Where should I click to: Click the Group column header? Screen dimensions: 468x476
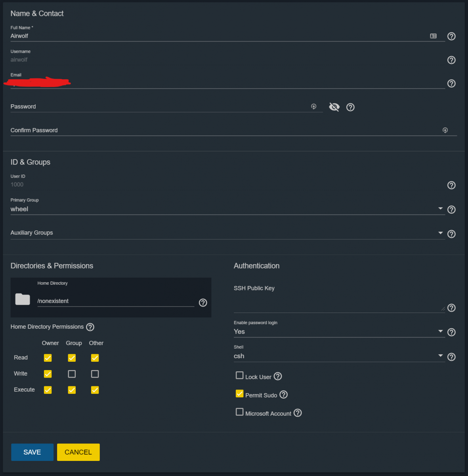click(x=74, y=343)
